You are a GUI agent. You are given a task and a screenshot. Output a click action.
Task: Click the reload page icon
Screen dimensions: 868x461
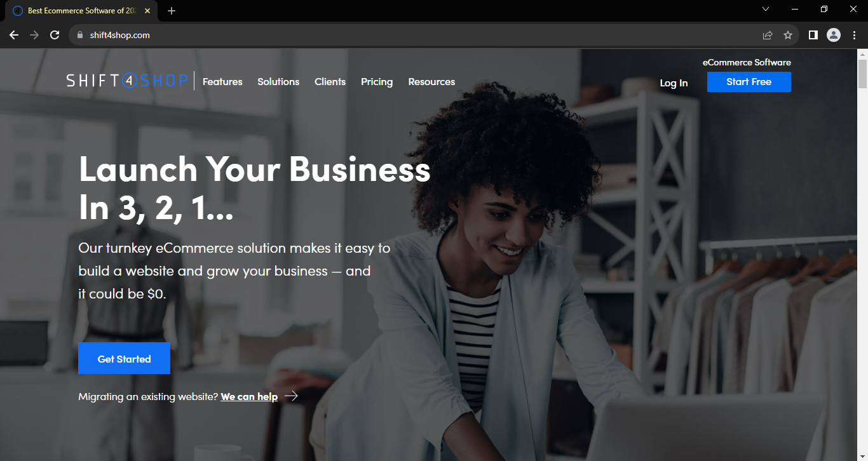click(x=55, y=35)
